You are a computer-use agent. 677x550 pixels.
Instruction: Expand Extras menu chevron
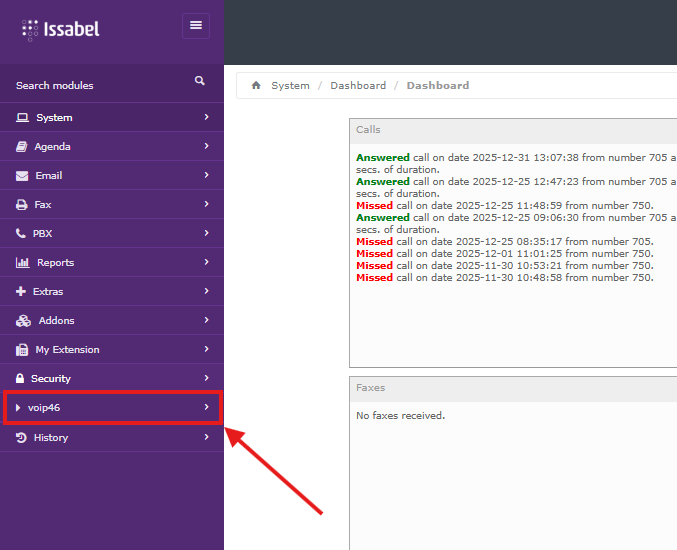click(206, 291)
